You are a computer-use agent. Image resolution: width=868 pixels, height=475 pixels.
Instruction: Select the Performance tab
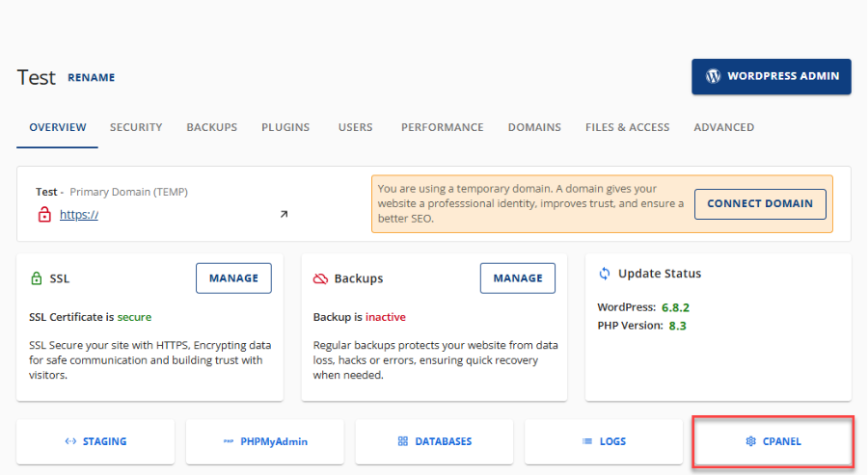coord(442,127)
